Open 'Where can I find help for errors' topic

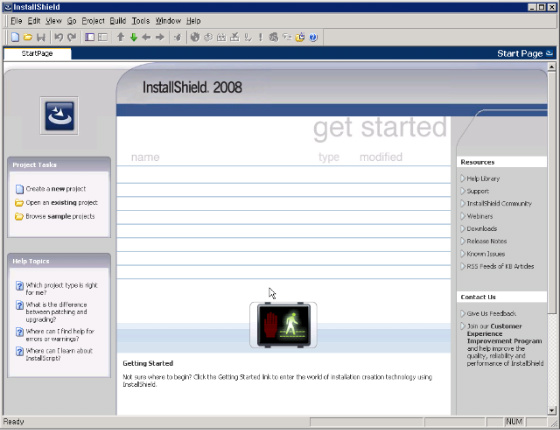pyautogui.click(x=60, y=335)
